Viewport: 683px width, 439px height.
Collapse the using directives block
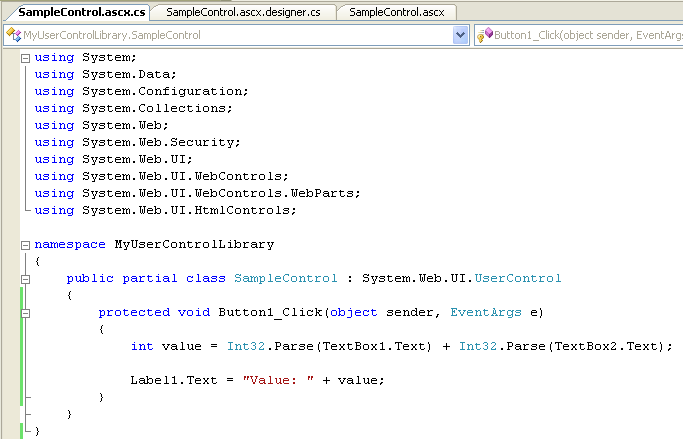pyautogui.click(x=26, y=58)
